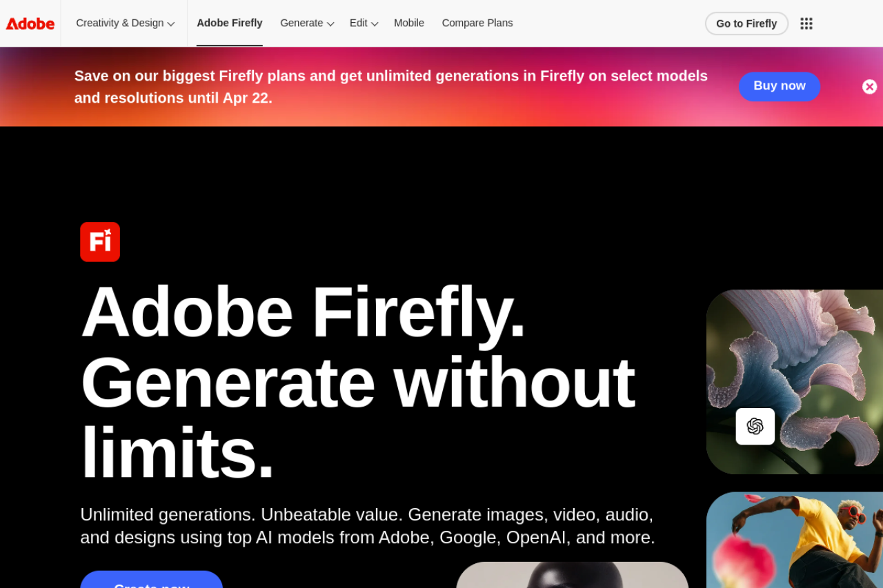Image resolution: width=883 pixels, height=588 pixels.
Task: Expand the Generate menu
Action: [307, 23]
